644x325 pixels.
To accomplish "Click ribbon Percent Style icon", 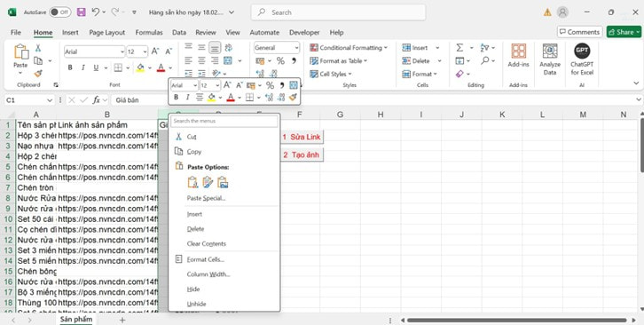I will pos(280,61).
